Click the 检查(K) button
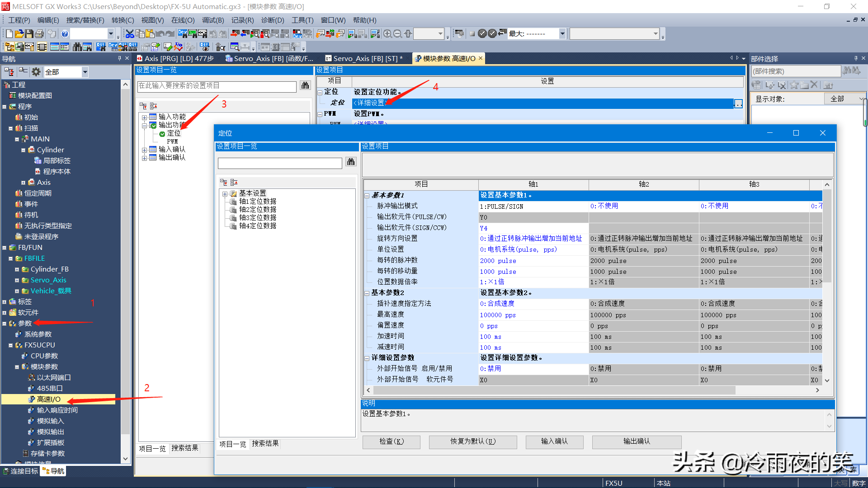The image size is (868, 488). 391,441
